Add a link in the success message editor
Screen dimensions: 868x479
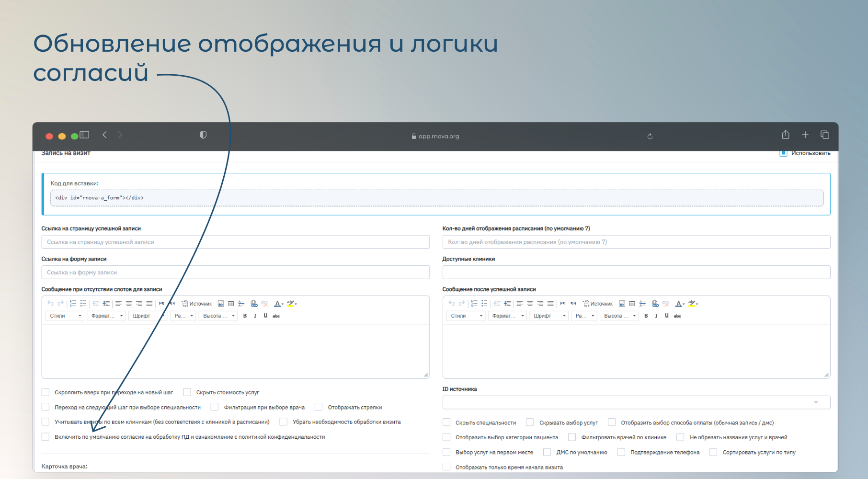[x=655, y=304]
